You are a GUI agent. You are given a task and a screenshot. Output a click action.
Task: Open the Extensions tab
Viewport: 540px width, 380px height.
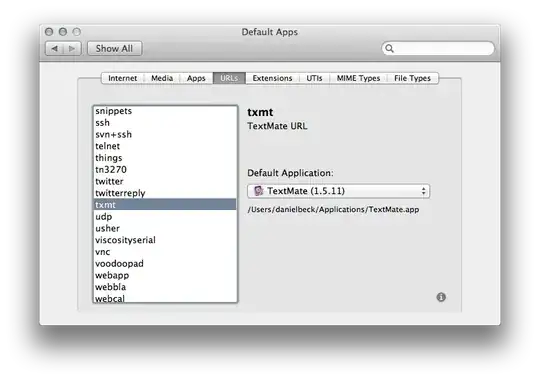click(272, 78)
